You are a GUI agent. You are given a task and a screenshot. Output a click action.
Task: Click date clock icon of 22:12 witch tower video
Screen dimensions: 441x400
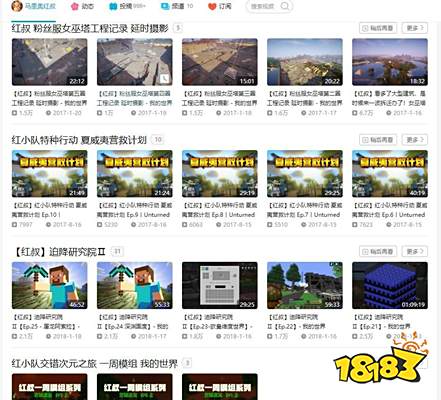click(x=49, y=113)
